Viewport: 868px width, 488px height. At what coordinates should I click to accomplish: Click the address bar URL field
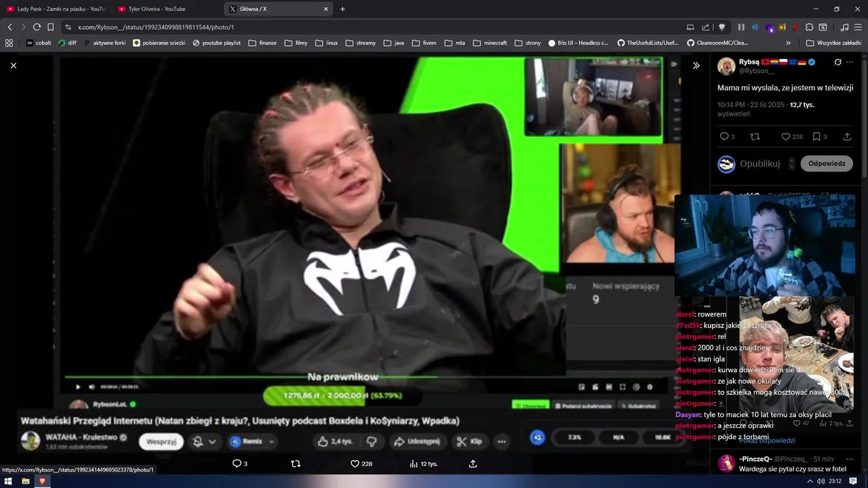click(373, 27)
